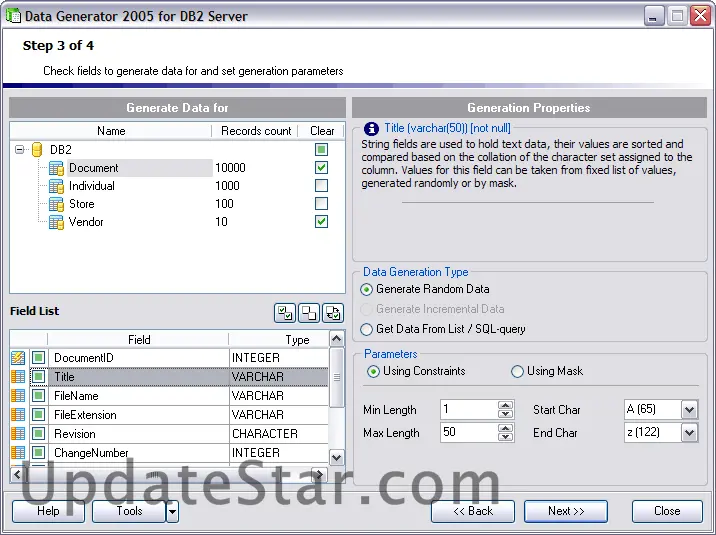The image size is (716, 535).
Task: Click the DB2 database icon in tree
Action: coord(37,150)
